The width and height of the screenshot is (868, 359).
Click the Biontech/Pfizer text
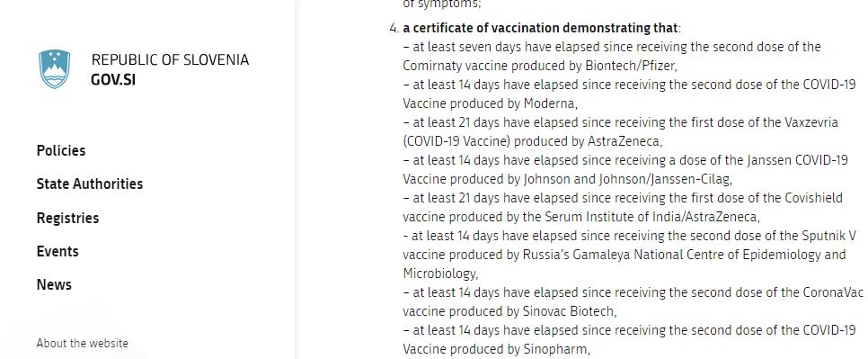click(x=631, y=66)
